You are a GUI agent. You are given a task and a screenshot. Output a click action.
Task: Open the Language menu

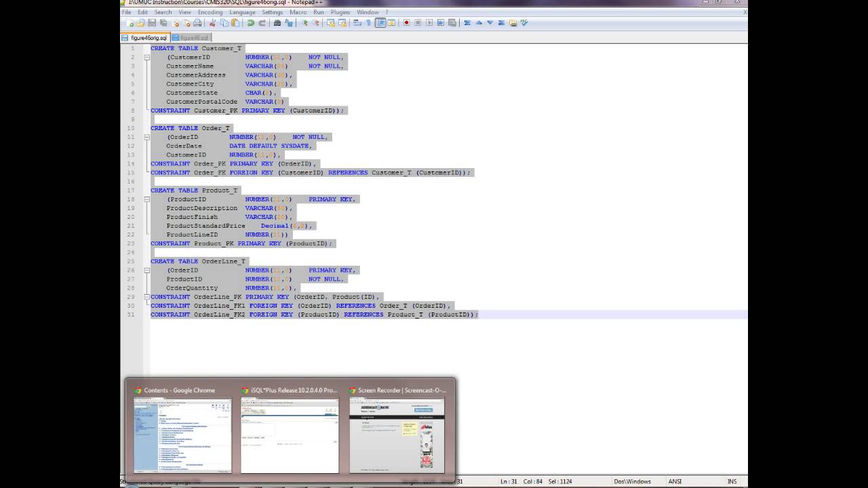242,12
